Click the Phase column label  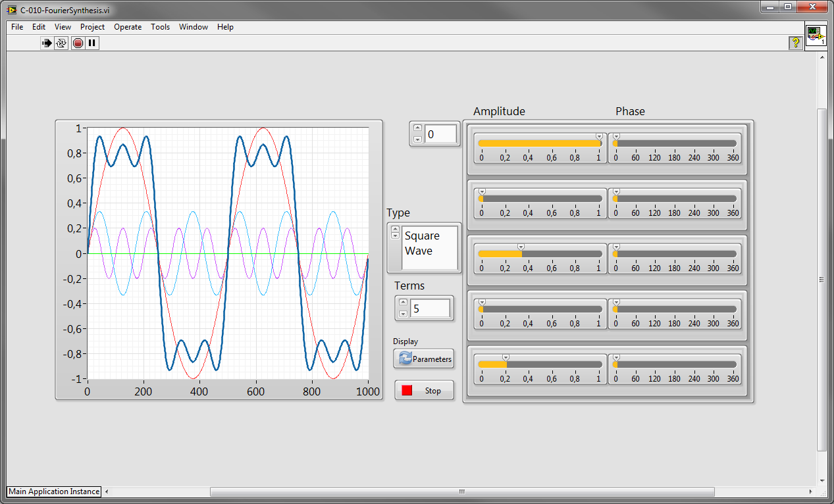click(x=630, y=111)
